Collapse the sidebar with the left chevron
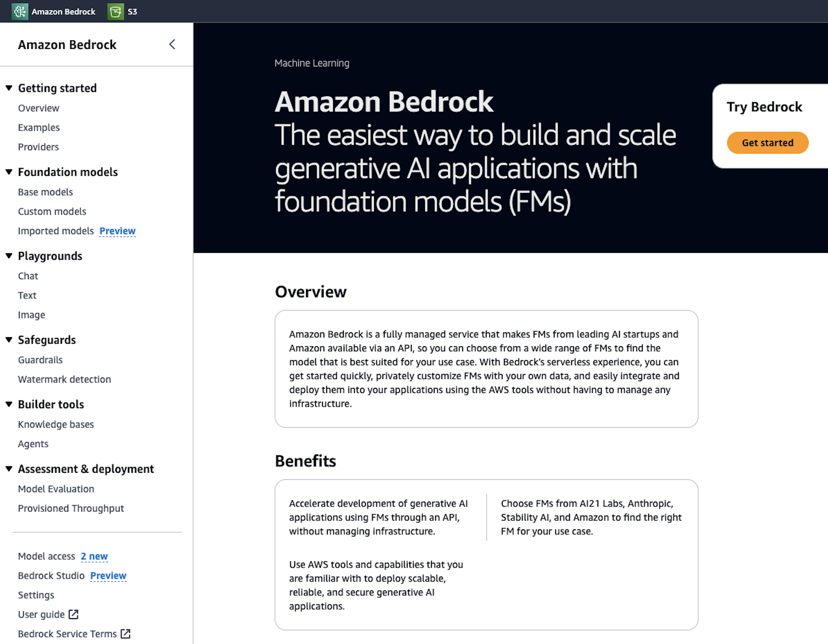 tap(172, 44)
